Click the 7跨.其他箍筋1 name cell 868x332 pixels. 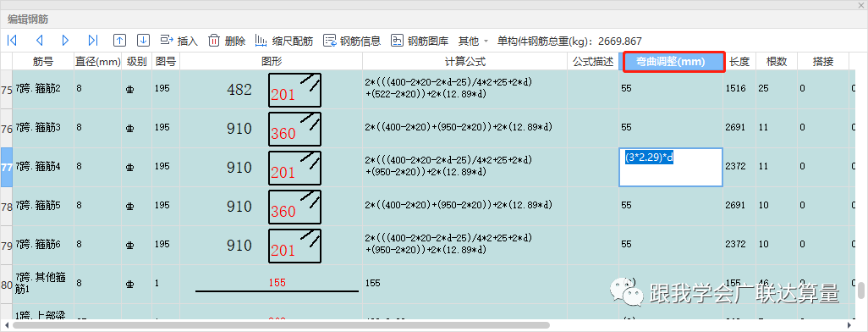[x=43, y=284]
